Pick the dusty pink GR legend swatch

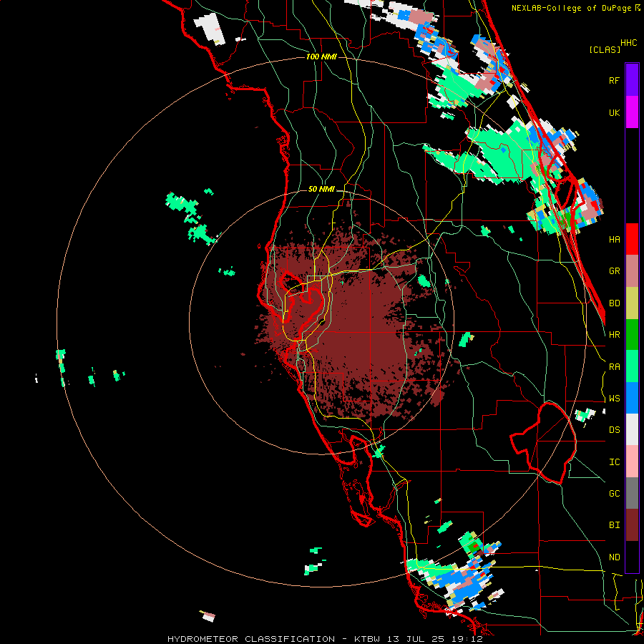tap(632, 271)
